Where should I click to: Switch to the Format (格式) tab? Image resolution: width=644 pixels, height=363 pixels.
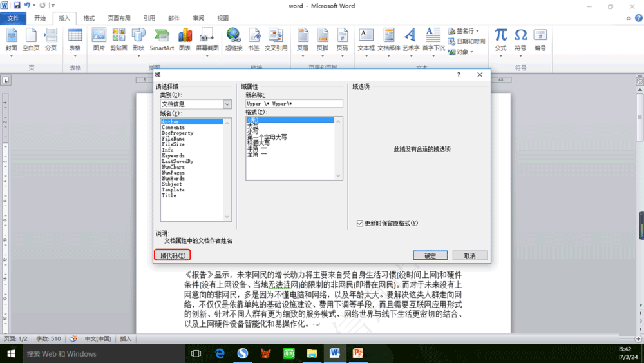point(89,18)
